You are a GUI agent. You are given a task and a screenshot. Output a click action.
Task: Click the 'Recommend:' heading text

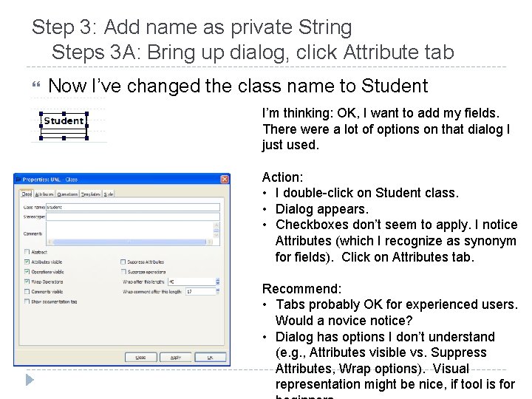(301, 289)
